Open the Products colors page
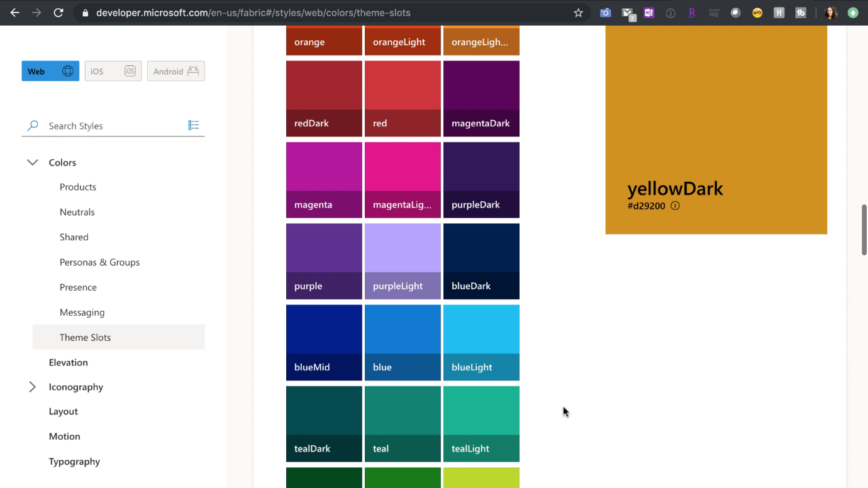This screenshot has height=488, width=868. 78,187
